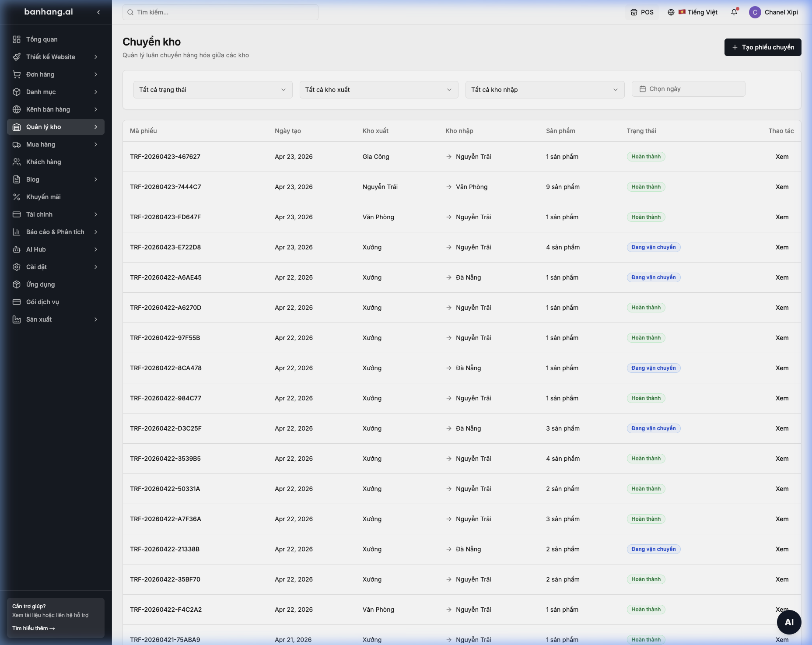Click the Thiết kế Website rocket icon

coord(17,57)
